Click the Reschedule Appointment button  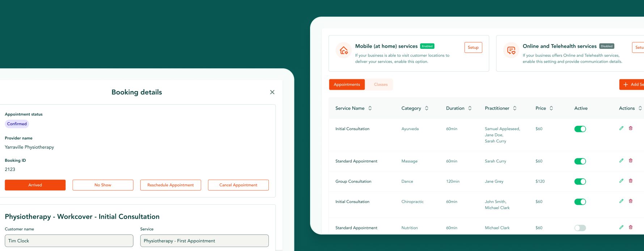pyautogui.click(x=170, y=185)
